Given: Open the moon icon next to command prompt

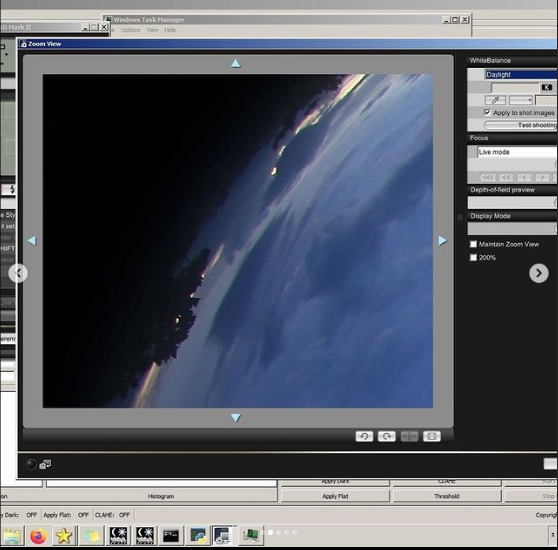Looking at the screenshot, I should pos(145,536).
